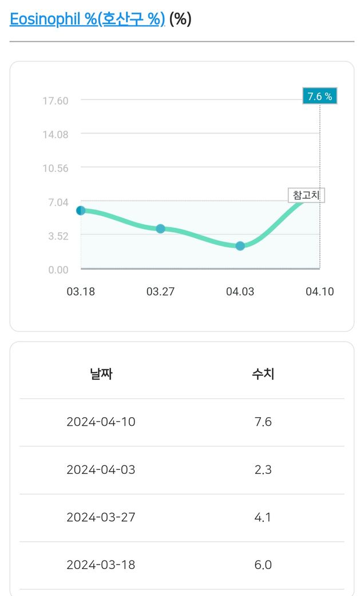Open the Eosinophil %(호산구 %) link
Screen dimensions: 364x596
click(87, 19)
